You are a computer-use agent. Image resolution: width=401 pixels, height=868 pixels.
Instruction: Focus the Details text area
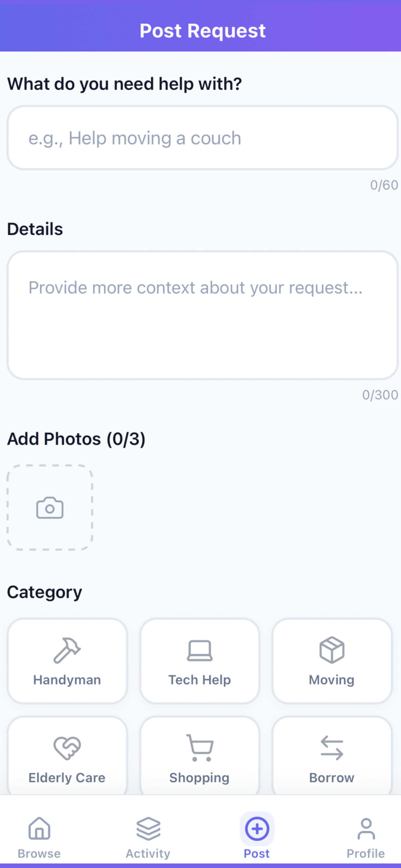202,315
